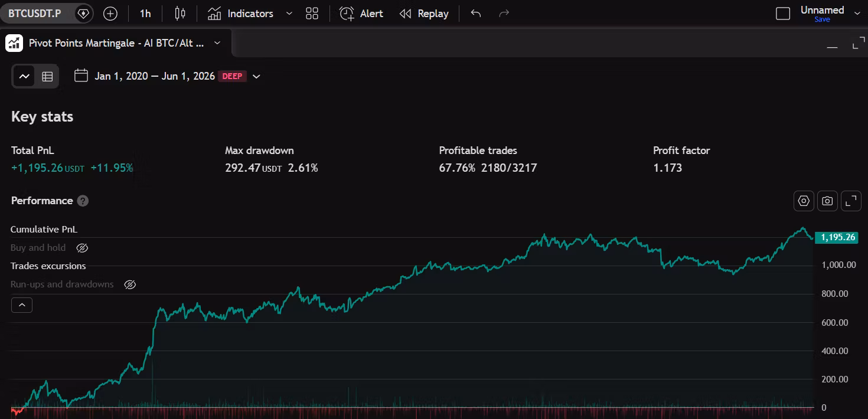Click the strategy tester chart logo icon
The width and height of the screenshot is (868, 419).
point(14,43)
